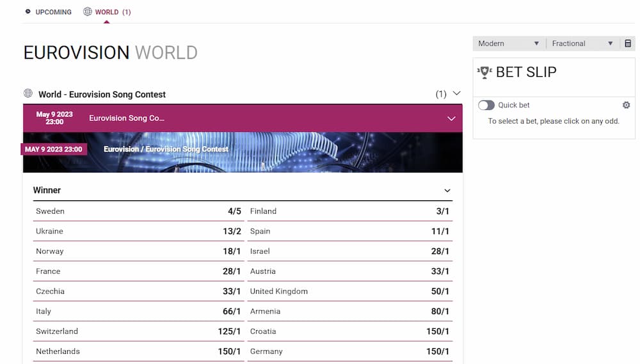The width and height of the screenshot is (640, 364).
Task: Collapse the Winner market section
Action: coord(447,190)
